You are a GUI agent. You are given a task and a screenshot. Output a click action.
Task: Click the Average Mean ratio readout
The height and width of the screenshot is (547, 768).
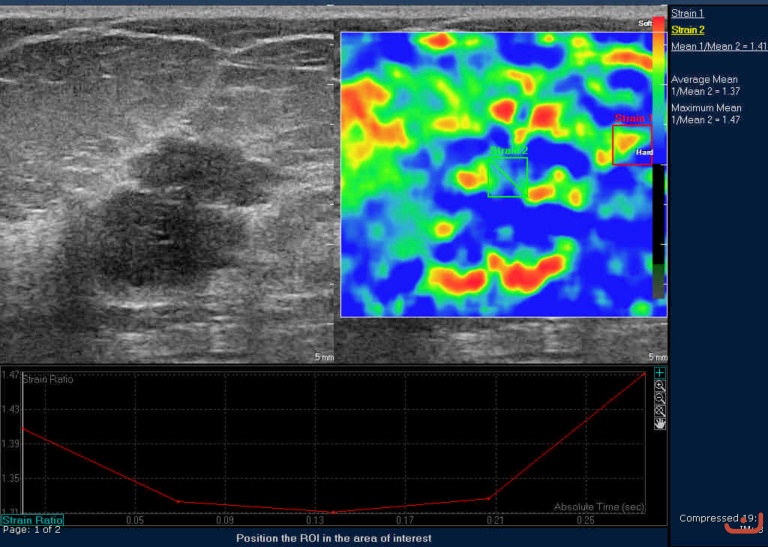705,85
